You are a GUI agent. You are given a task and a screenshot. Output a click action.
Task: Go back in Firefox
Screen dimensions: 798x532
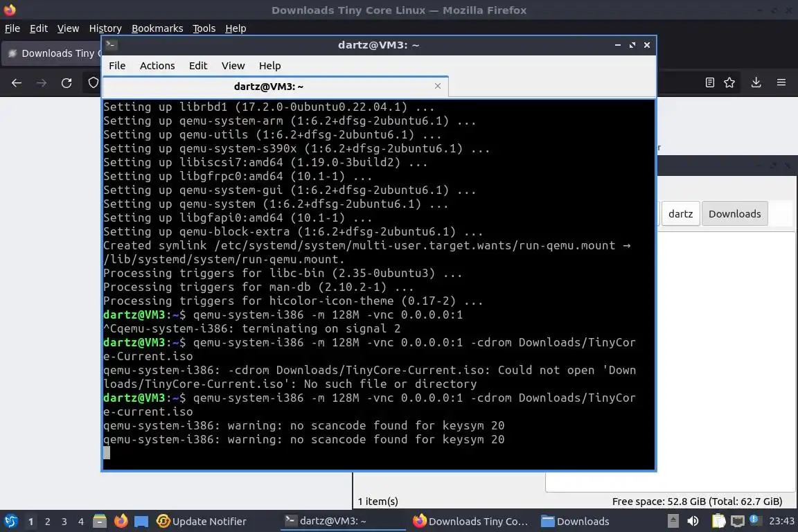17,82
